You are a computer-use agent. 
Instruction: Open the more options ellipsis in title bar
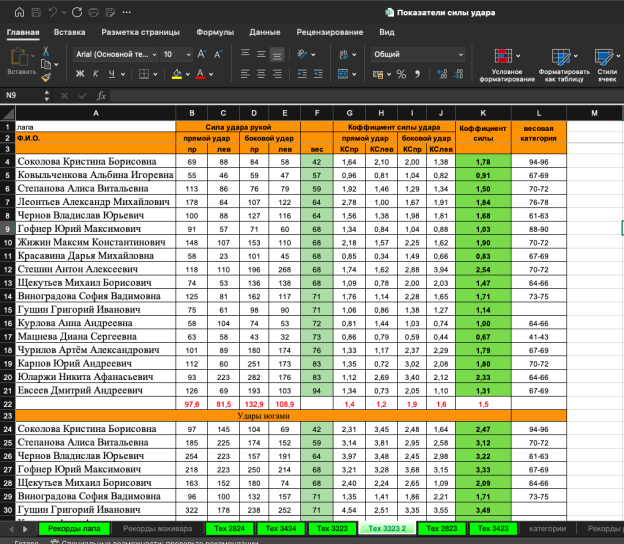(x=127, y=12)
